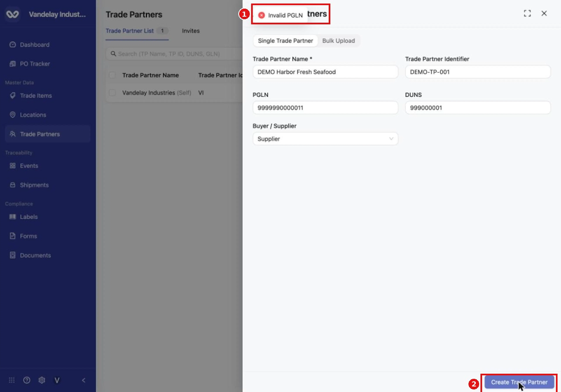Click the VI identifier cell
The image size is (561, 392).
[201, 93]
